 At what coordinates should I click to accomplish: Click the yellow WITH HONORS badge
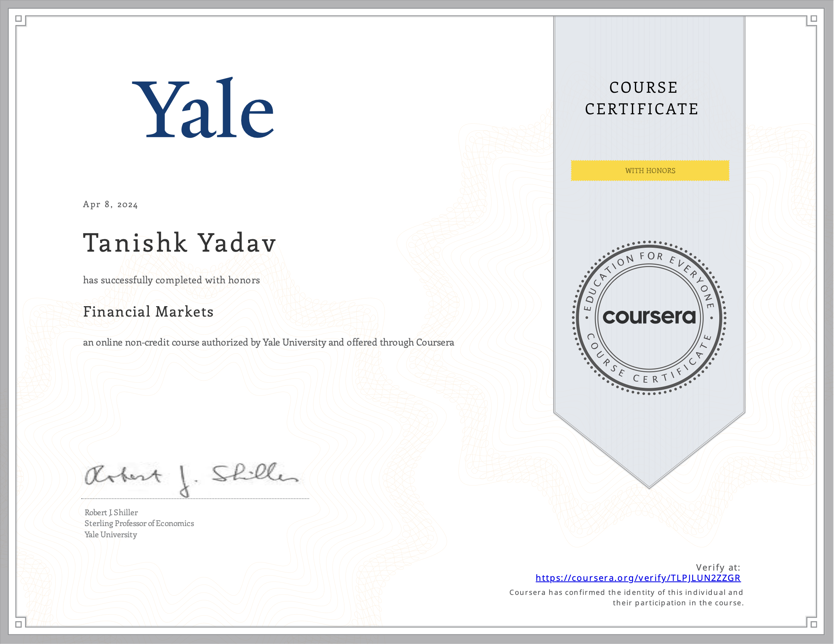650,170
